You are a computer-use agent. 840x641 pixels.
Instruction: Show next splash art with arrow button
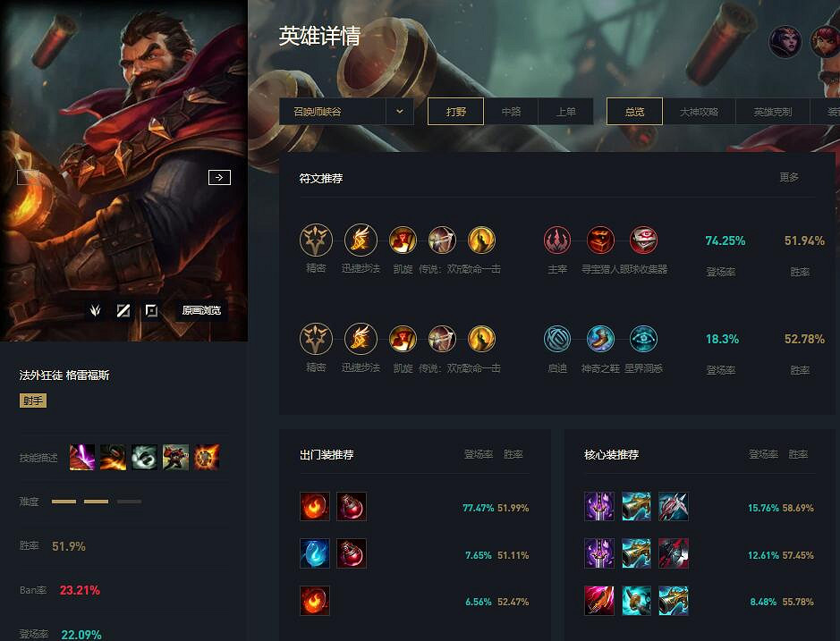219,177
